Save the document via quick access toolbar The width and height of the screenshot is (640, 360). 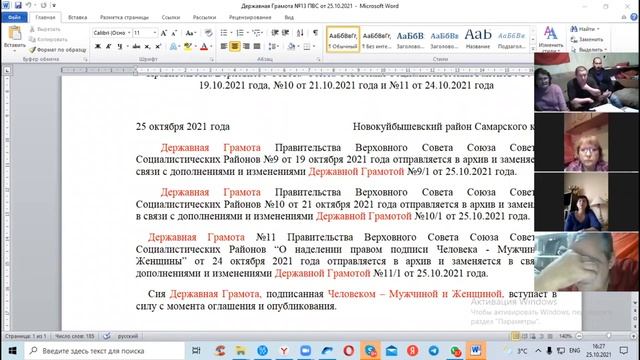[x=18, y=5]
